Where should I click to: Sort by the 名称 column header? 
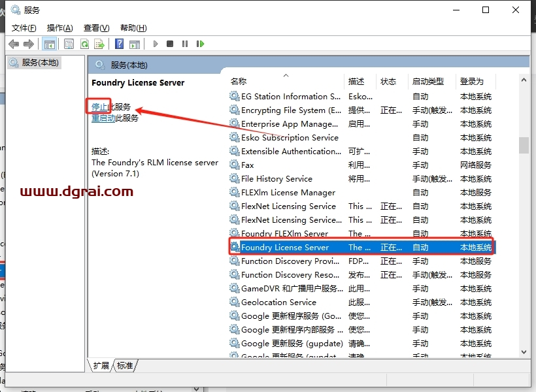click(x=286, y=81)
